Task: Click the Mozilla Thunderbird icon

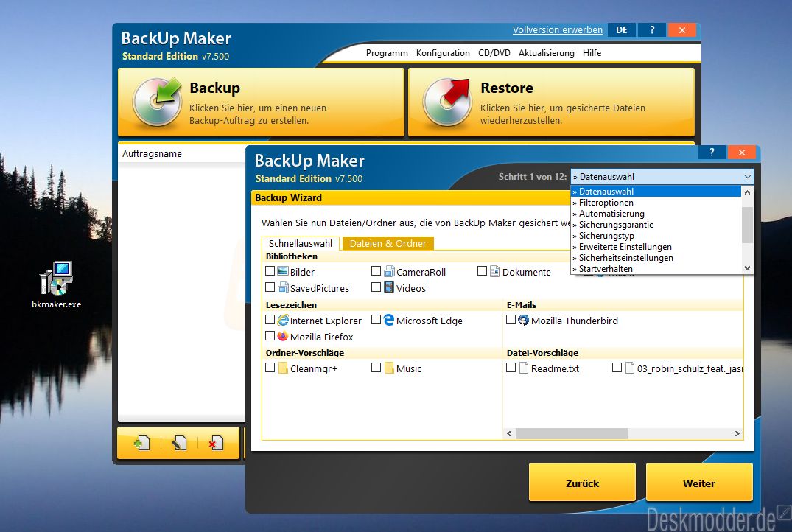Action: pos(524,320)
